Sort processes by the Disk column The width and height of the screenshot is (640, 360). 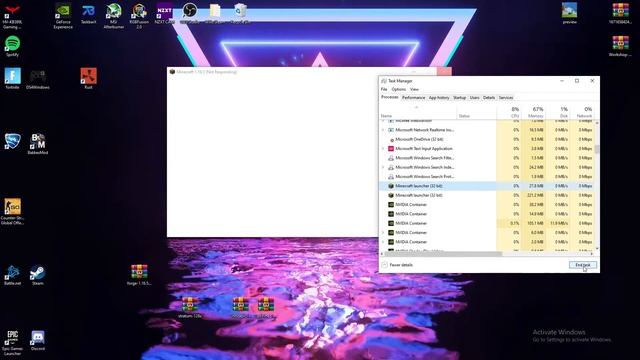tap(558, 112)
